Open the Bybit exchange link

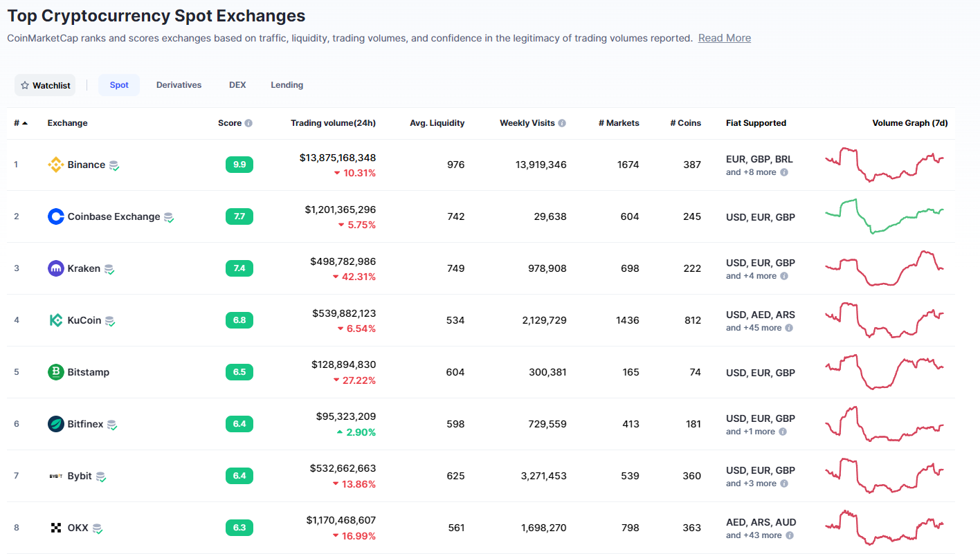[x=80, y=476]
